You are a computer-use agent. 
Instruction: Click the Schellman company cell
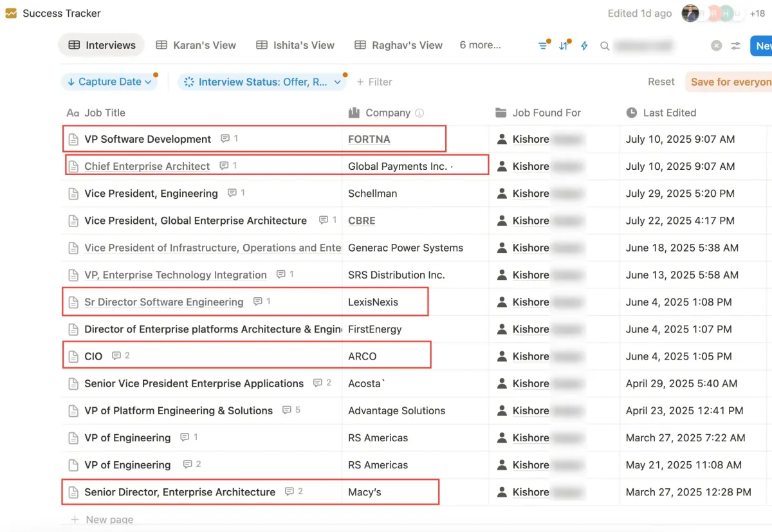pos(372,193)
